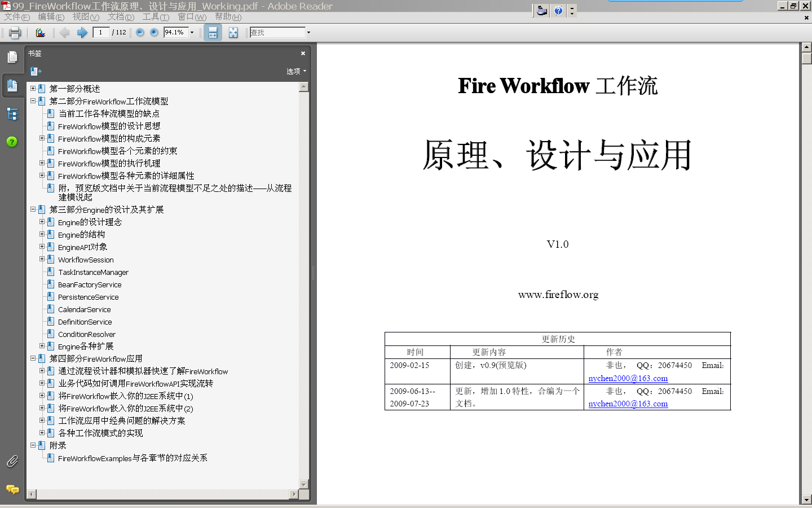Image resolution: width=812 pixels, height=508 pixels.
Task: Select the fit one full page icon
Action: (x=233, y=33)
